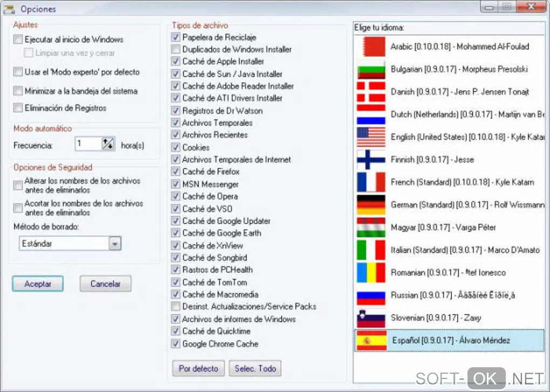Screen dimensions: 550x392
Task: Uncheck Papelera de Reciclaje
Action: tap(176, 37)
